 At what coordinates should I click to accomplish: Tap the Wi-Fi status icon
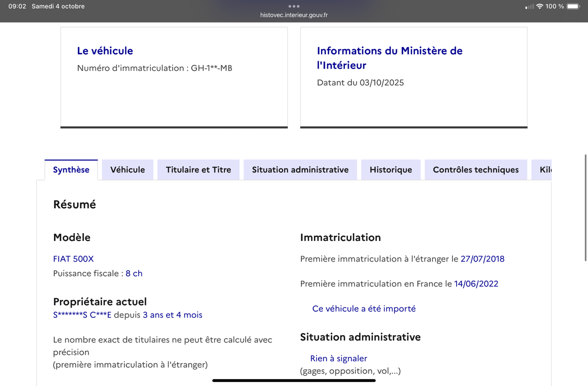[x=539, y=6]
